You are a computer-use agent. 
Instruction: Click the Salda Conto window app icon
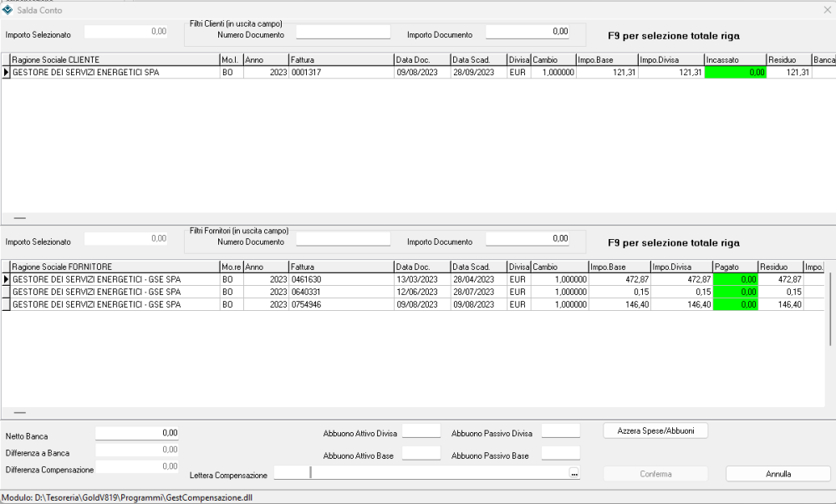[8, 9]
